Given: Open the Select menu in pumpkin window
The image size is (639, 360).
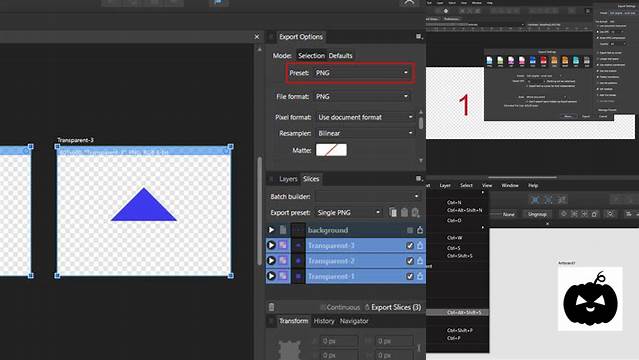Looking at the screenshot, I should pos(466,186).
